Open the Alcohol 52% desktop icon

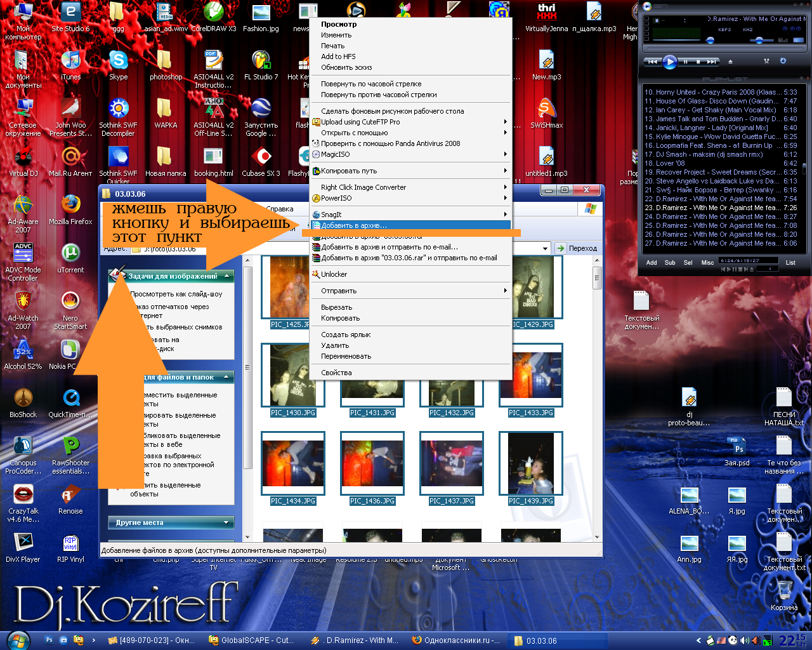(x=23, y=355)
